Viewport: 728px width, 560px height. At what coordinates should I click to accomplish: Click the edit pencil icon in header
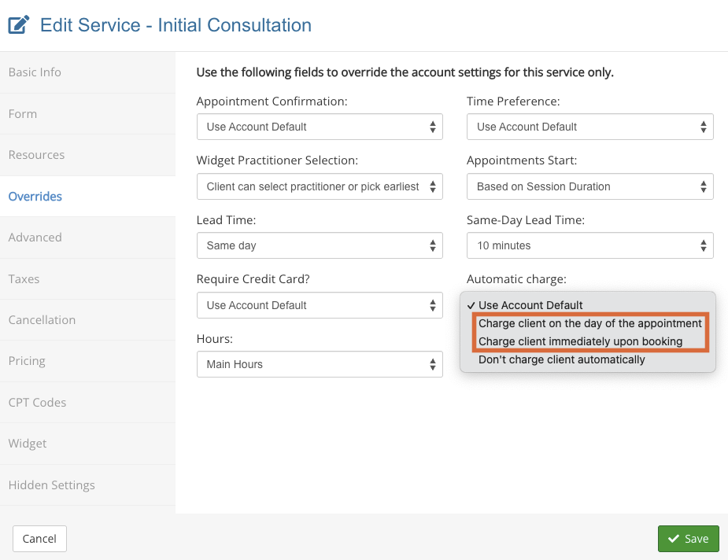pos(19,25)
